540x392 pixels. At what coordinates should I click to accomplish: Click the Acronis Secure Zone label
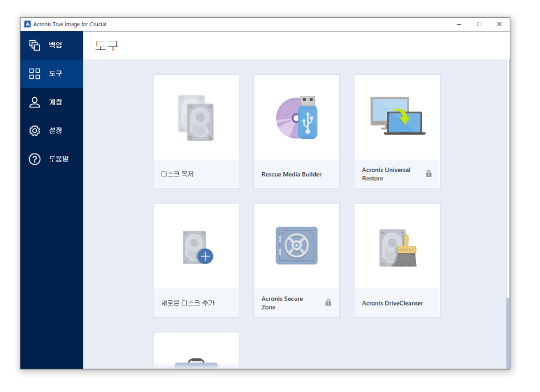click(282, 303)
